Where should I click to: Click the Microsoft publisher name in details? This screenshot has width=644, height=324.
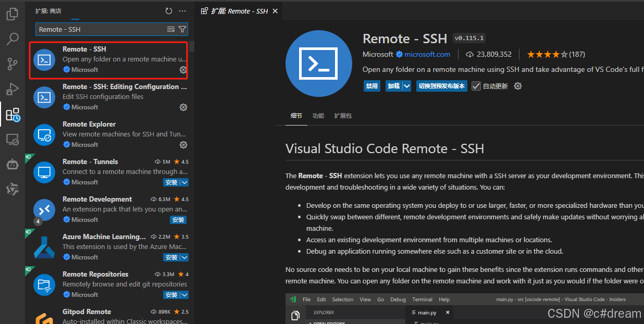[378, 54]
